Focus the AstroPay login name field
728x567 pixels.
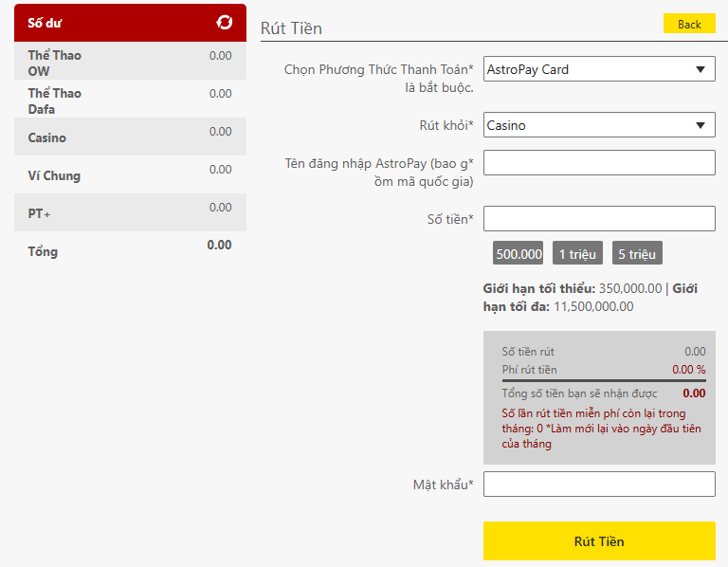tap(599, 163)
